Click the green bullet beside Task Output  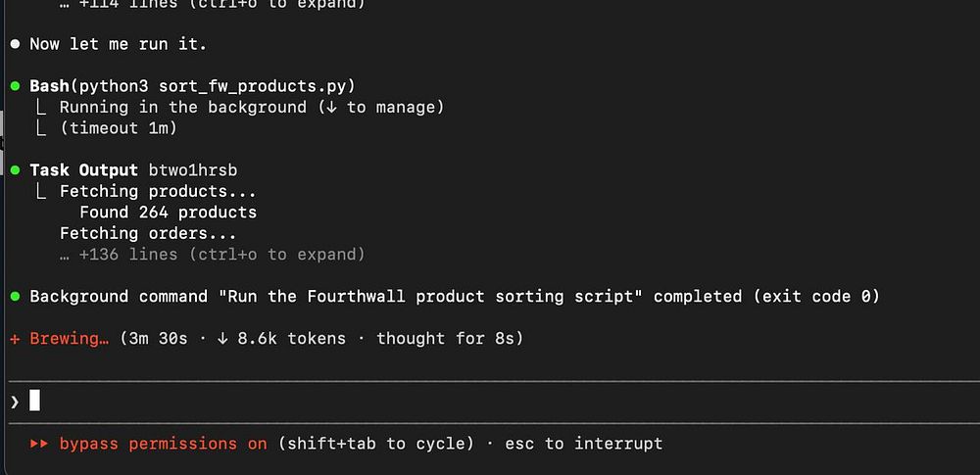pyautogui.click(x=15, y=170)
